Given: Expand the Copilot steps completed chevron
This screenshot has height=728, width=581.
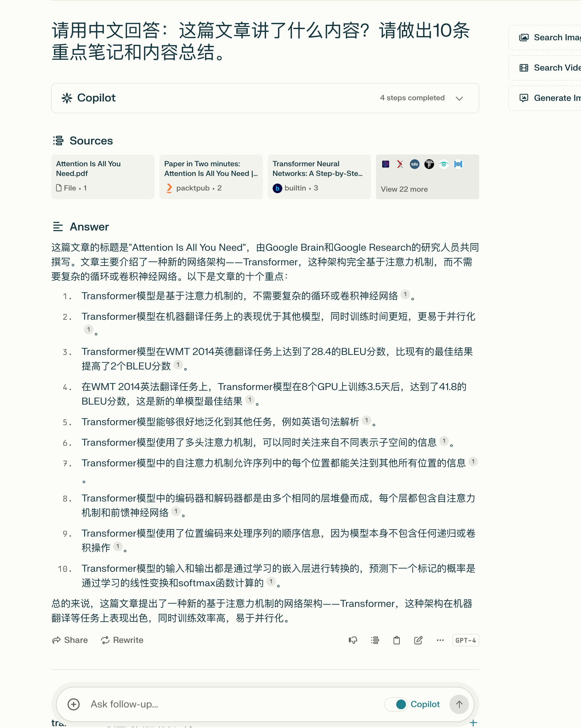Looking at the screenshot, I should (459, 98).
